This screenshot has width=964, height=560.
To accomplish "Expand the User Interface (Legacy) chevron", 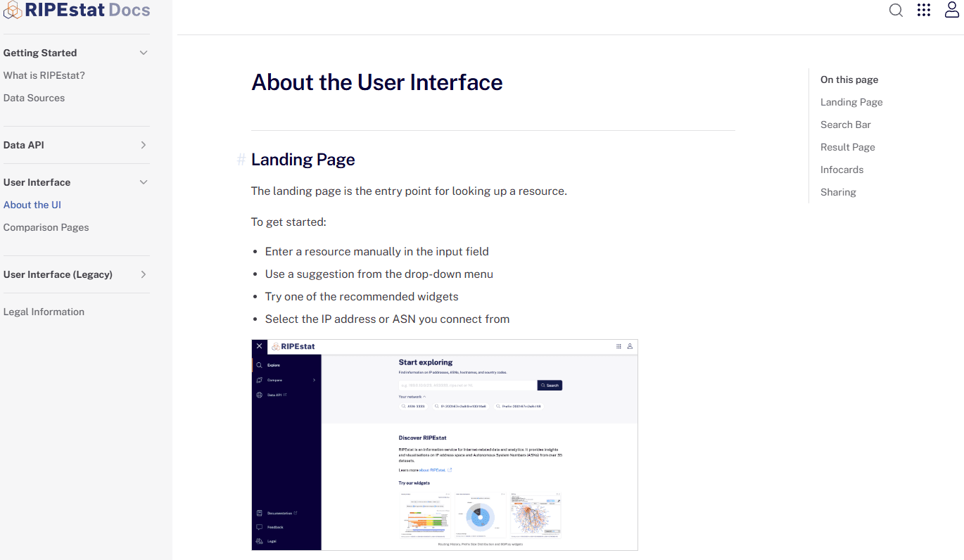I will point(144,274).
